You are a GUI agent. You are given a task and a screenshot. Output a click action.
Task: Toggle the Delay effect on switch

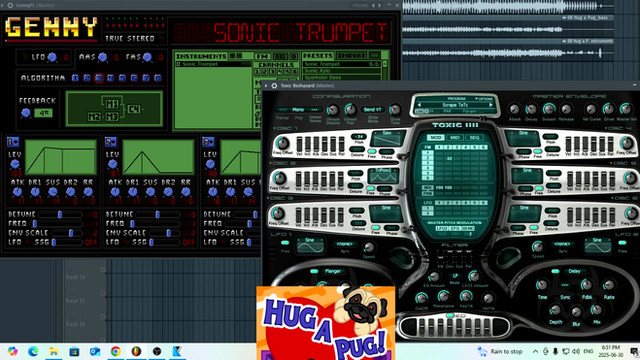555,271
